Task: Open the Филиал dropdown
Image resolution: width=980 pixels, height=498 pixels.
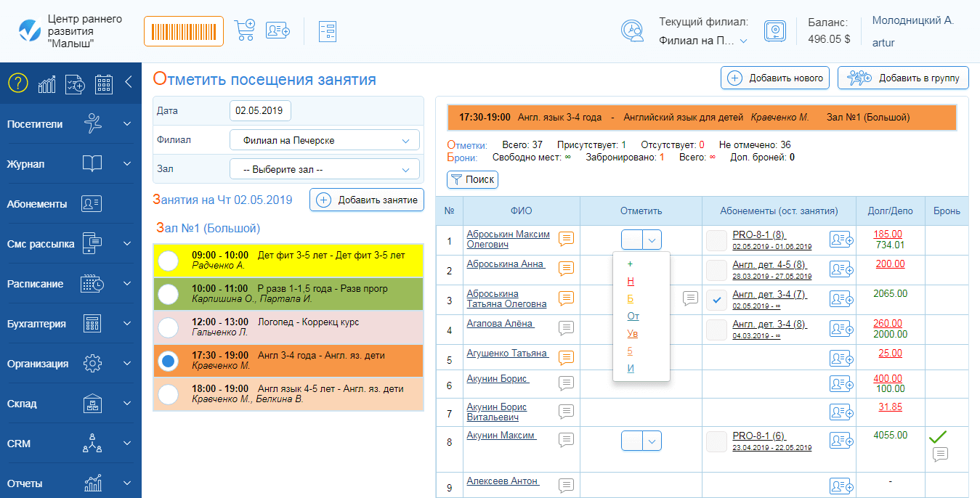Action: coord(325,140)
